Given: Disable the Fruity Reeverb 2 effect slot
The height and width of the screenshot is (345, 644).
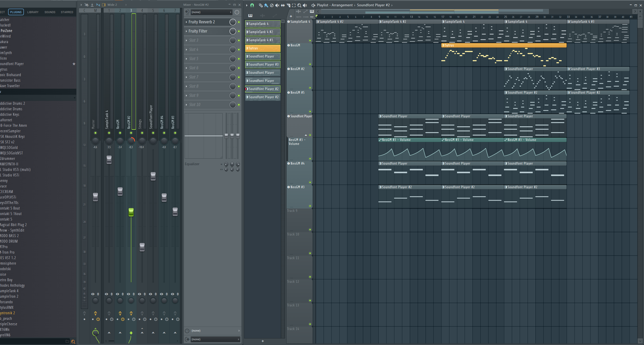Looking at the screenshot, I should point(239,22).
